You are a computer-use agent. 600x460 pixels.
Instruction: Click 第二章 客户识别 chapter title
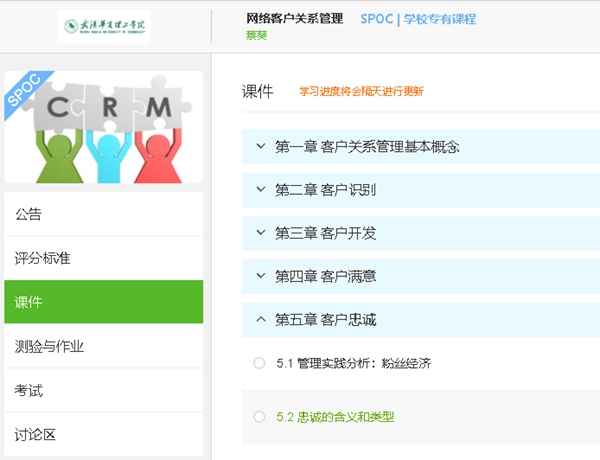(326, 190)
